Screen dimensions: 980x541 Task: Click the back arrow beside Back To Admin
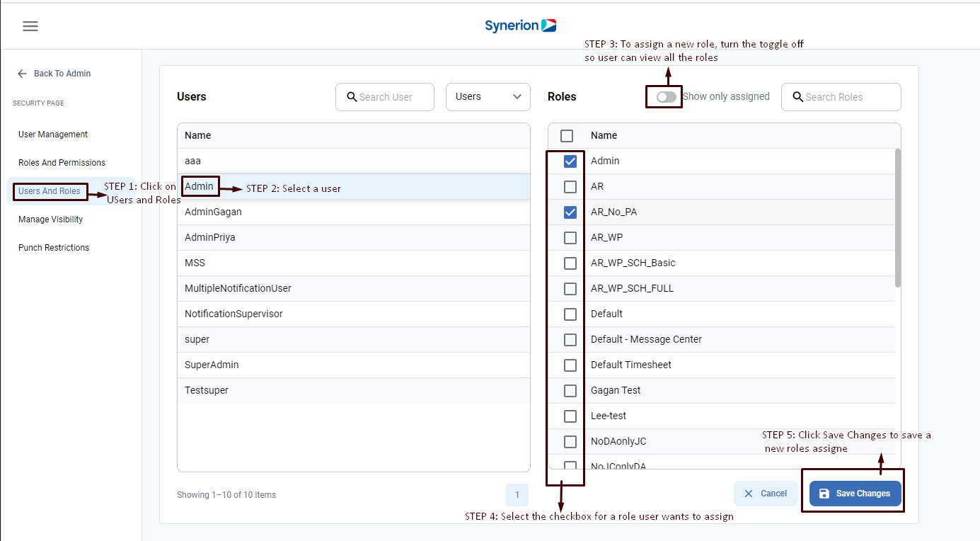22,74
